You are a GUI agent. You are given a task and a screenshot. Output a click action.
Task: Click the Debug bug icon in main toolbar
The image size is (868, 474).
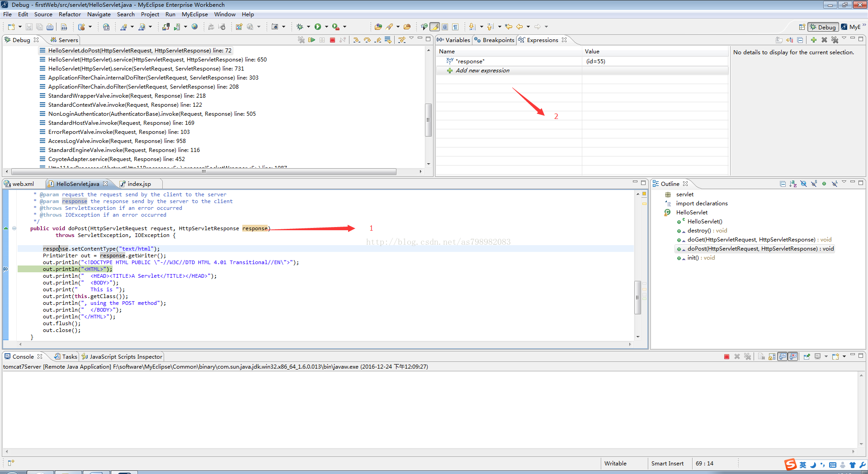click(300, 27)
